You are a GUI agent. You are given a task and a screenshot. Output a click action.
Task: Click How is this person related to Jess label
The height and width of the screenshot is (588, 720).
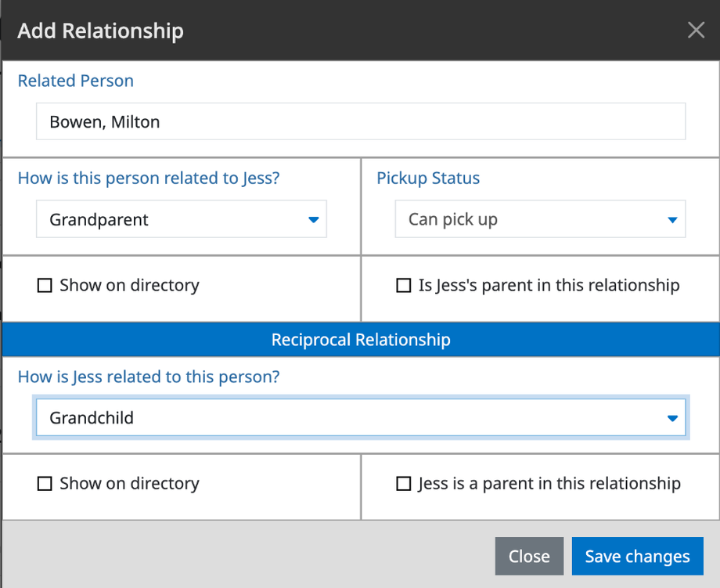pos(149,179)
